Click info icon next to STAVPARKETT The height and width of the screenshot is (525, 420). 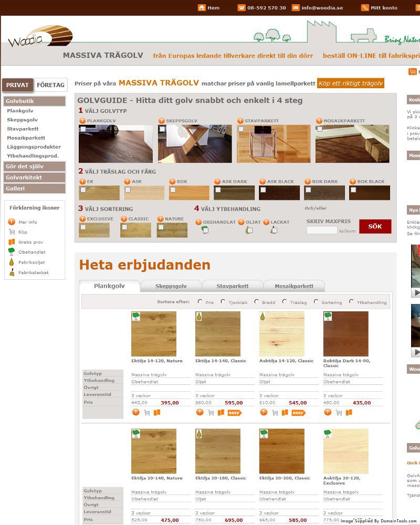240,121
